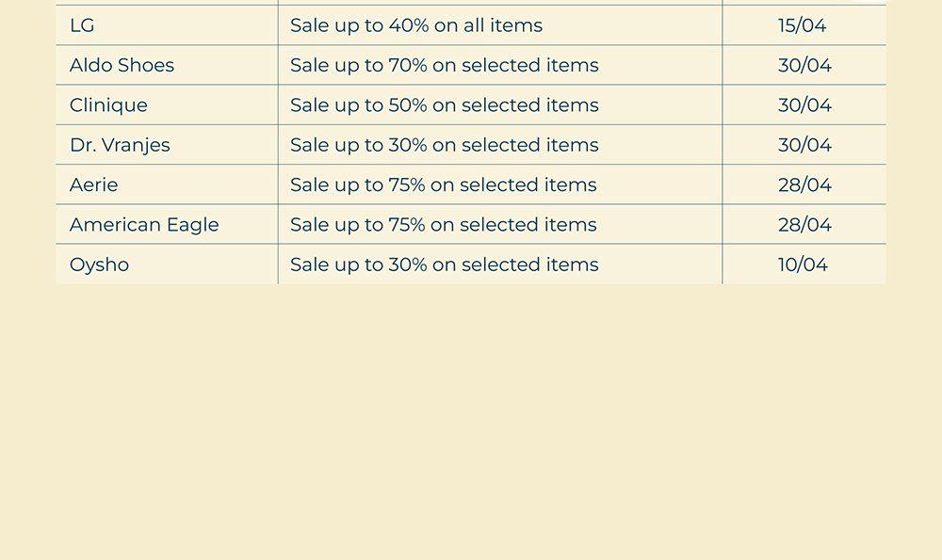Click the 30/04 date for Dr. Vranjes
The height and width of the screenshot is (560, 942).
(x=804, y=145)
